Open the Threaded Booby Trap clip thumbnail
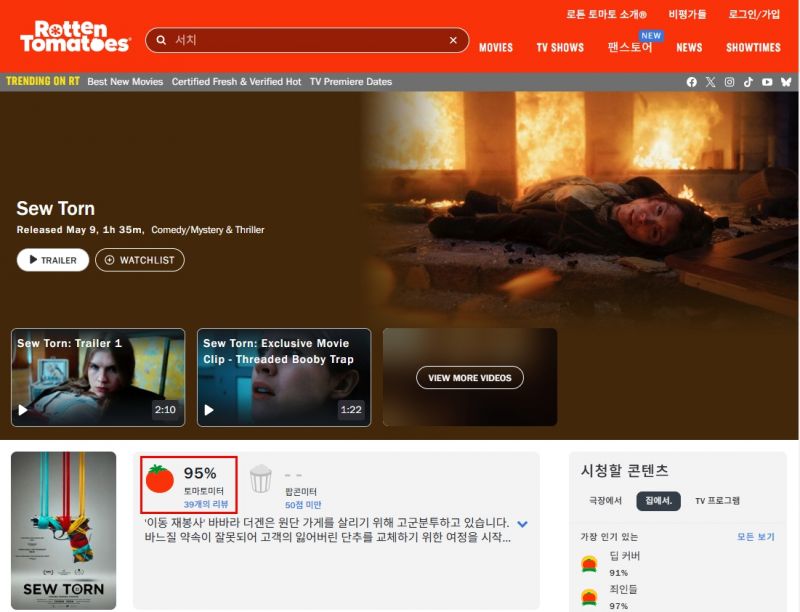The height and width of the screenshot is (612, 800). click(284, 377)
